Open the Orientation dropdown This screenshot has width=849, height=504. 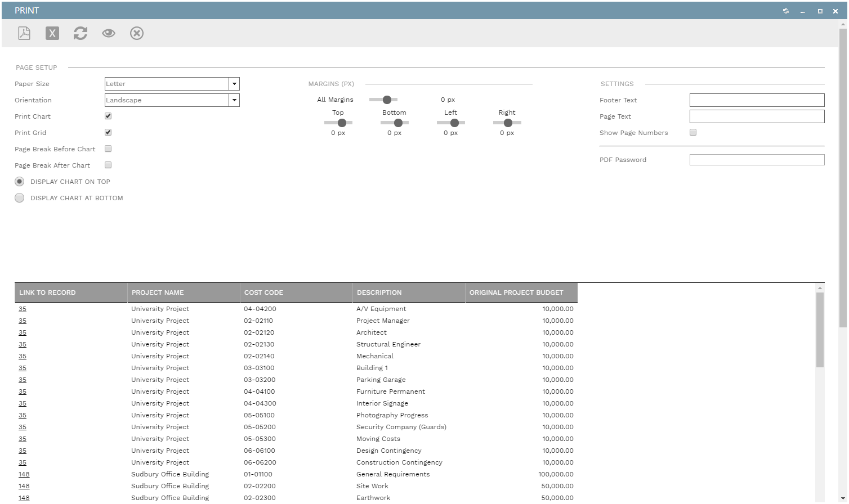pyautogui.click(x=234, y=100)
